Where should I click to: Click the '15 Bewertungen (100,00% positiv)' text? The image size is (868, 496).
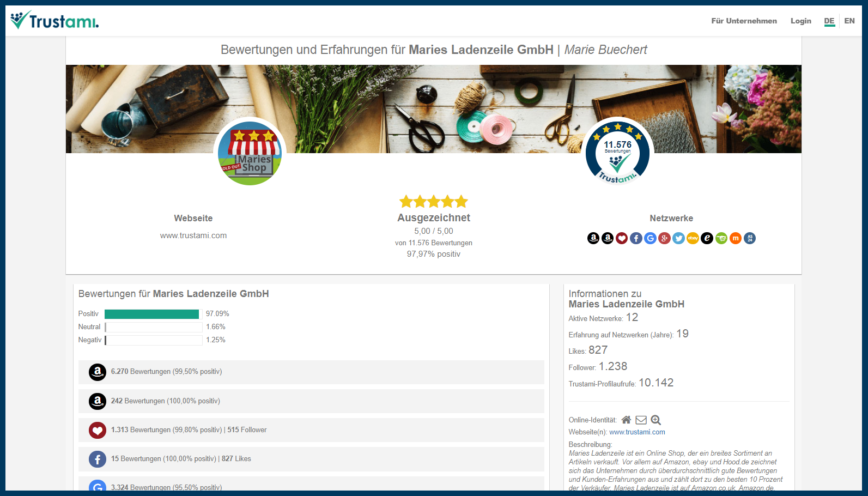[163, 459]
